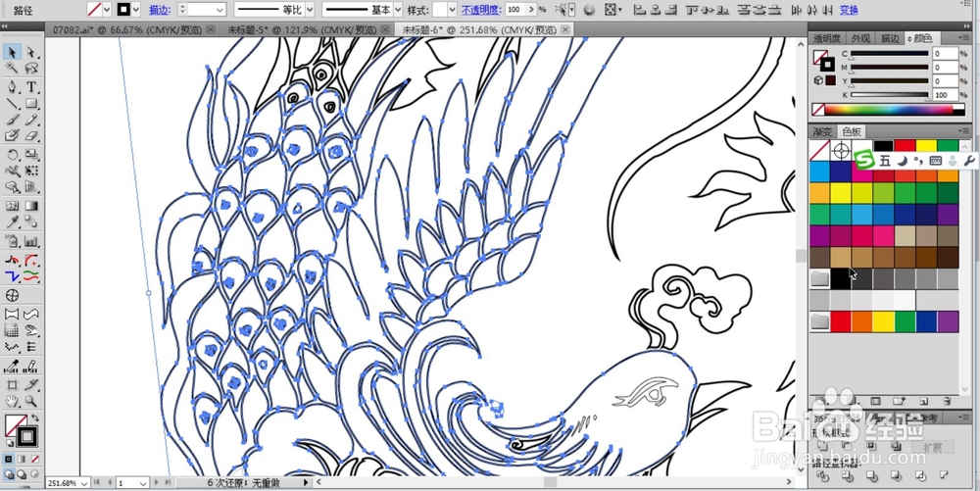Open stroke weight dropdown

[x=220, y=10]
